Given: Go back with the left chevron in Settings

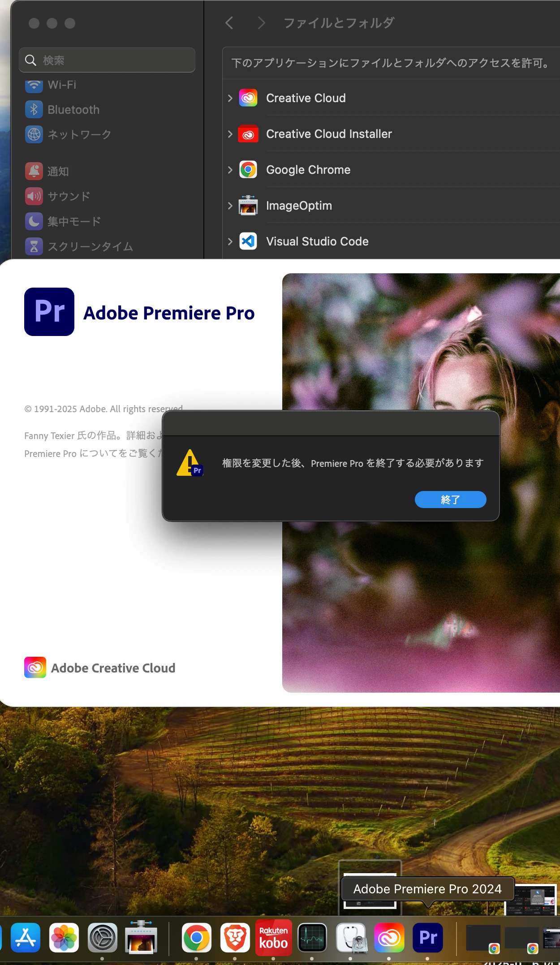Looking at the screenshot, I should [229, 23].
